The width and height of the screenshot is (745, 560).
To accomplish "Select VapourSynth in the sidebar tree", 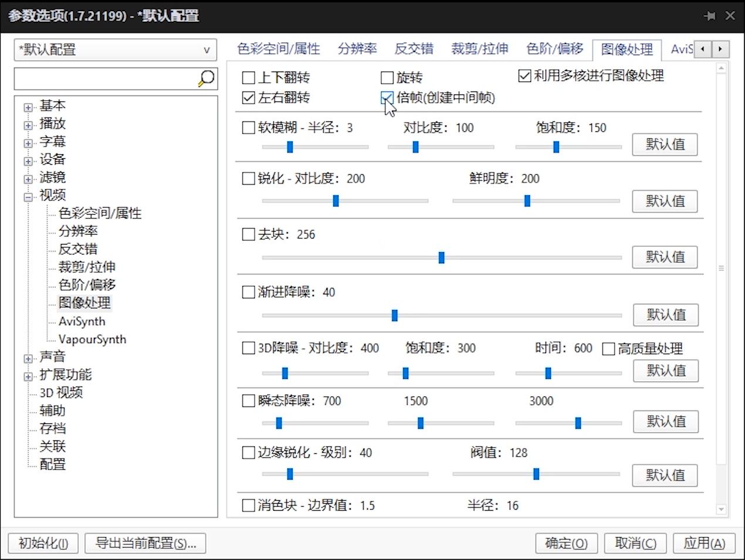I will click(x=92, y=339).
